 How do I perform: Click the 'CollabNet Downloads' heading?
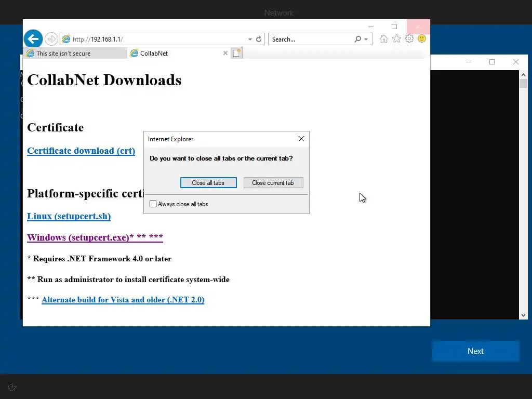(104, 80)
